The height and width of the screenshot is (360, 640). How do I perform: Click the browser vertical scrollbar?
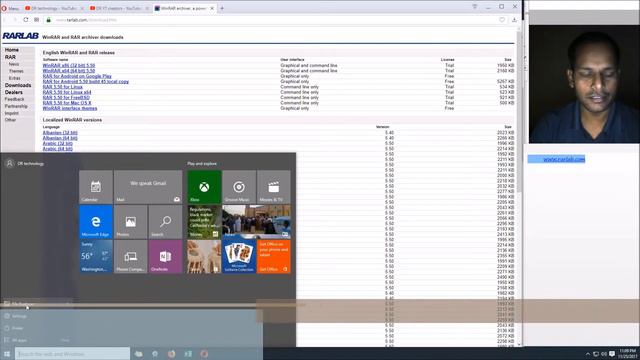coord(519,110)
